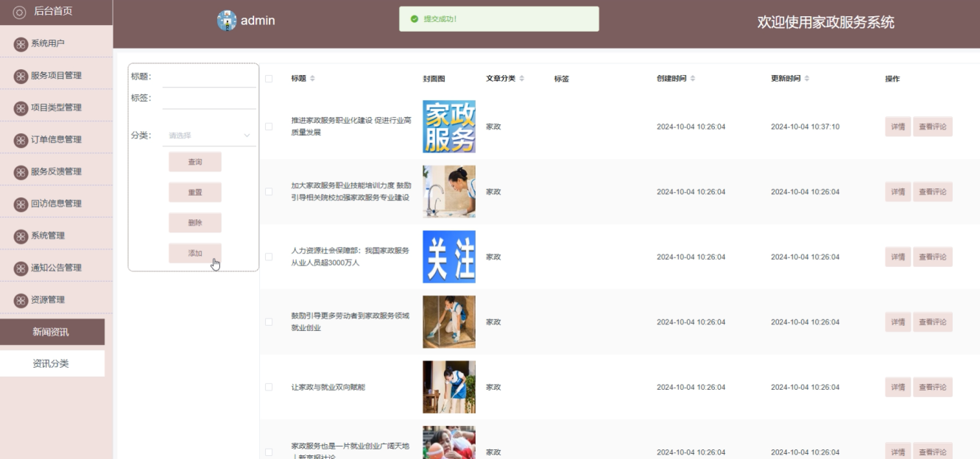Open 详情 for 推进家政服务职业化建设

(898, 127)
